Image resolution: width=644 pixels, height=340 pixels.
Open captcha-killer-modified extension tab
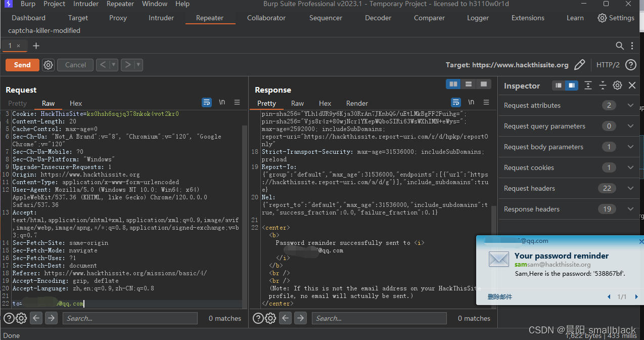click(44, 30)
